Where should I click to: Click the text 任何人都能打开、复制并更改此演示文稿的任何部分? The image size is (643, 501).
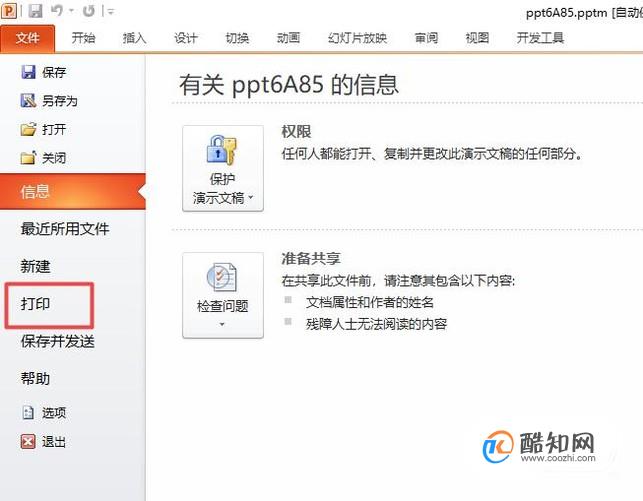point(431,154)
